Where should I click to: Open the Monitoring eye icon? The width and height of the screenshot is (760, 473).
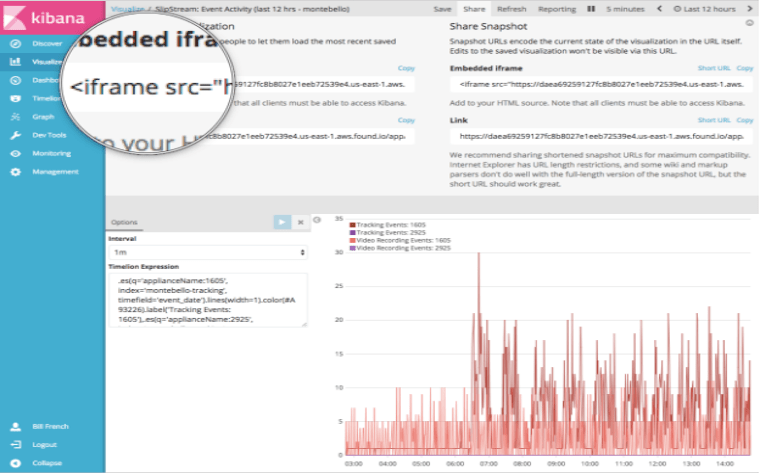point(16,154)
